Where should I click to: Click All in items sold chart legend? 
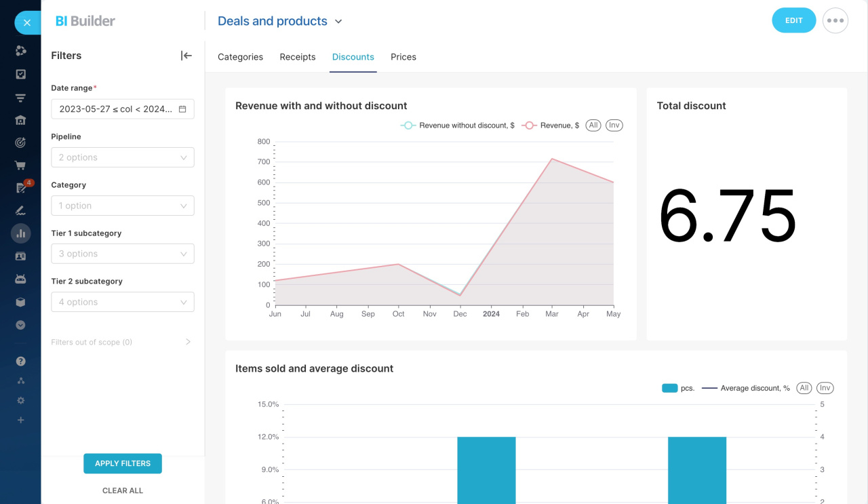click(804, 388)
